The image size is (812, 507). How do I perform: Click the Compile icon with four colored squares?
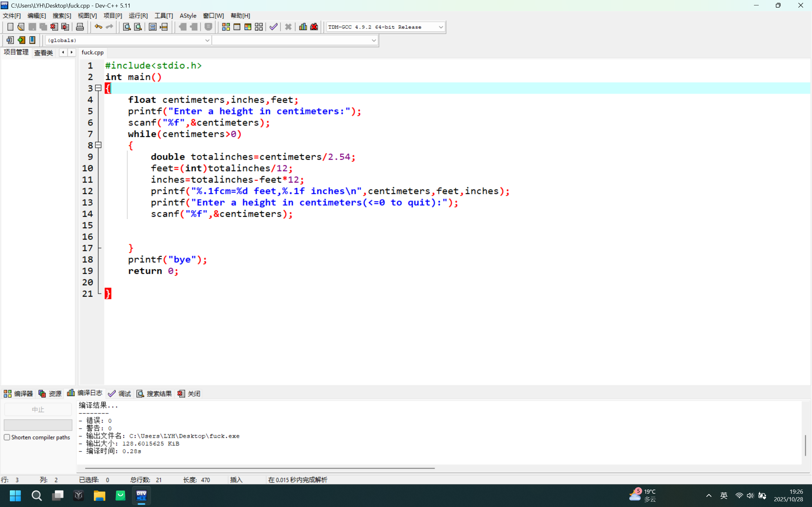coord(226,27)
